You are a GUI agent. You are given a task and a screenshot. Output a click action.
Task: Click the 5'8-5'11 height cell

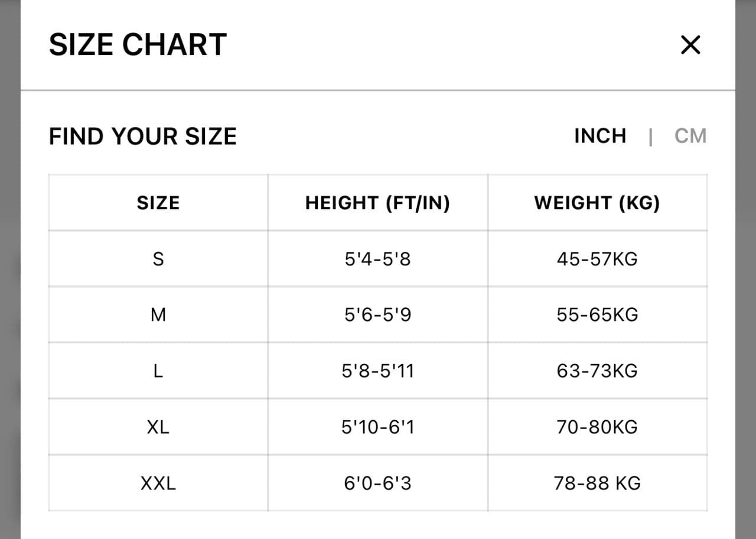377,371
